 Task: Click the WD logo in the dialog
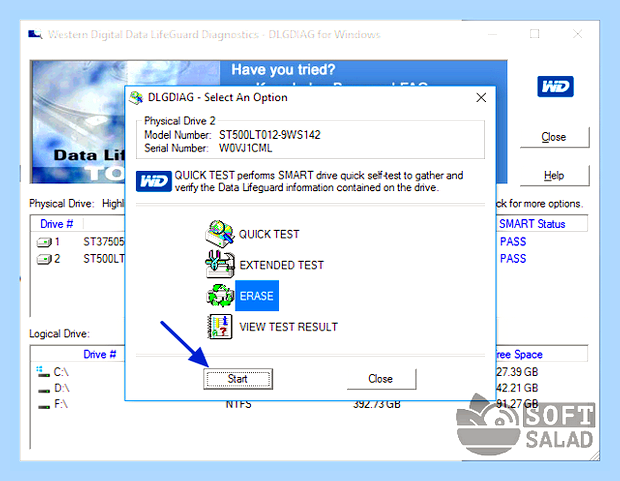click(153, 181)
